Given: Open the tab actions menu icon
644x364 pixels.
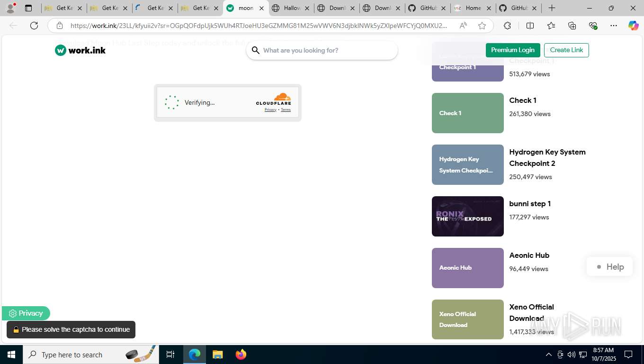Looking at the screenshot, I should [28, 8].
